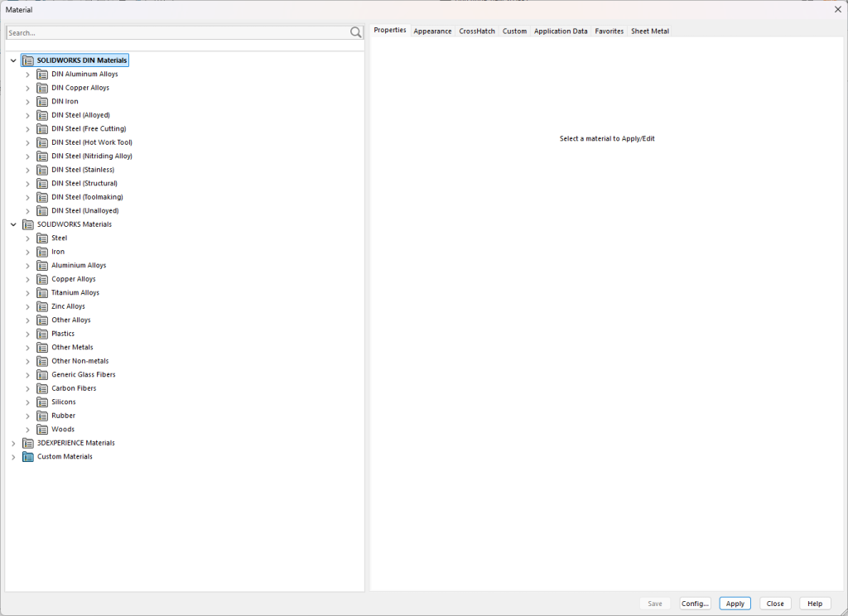Click the SOLIDWORKS Materials library icon

[x=28, y=224]
